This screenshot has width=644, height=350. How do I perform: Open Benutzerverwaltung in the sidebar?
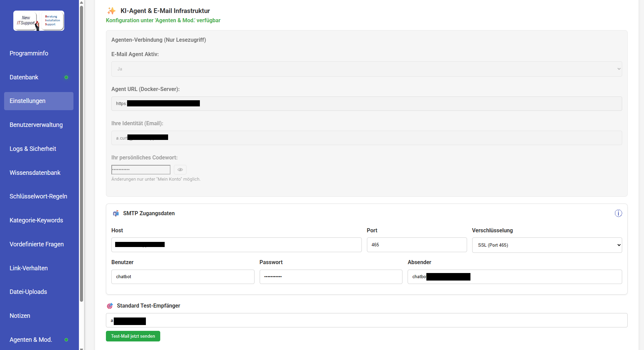(36, 125)
